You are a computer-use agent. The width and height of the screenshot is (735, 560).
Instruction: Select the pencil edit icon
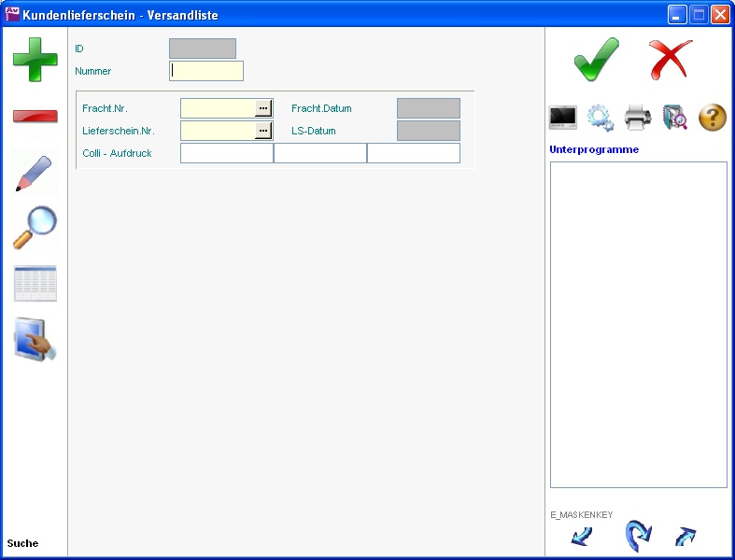tap(35, 174)
